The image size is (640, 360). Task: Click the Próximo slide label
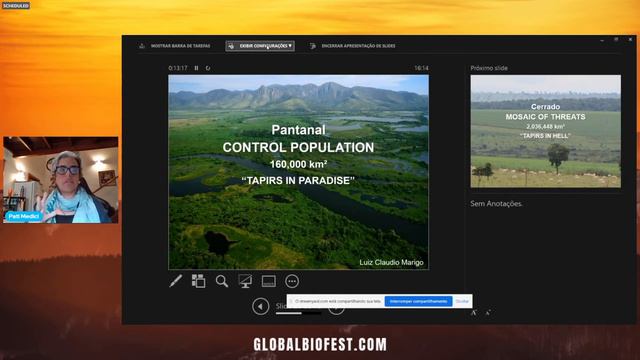pos(489,68)
